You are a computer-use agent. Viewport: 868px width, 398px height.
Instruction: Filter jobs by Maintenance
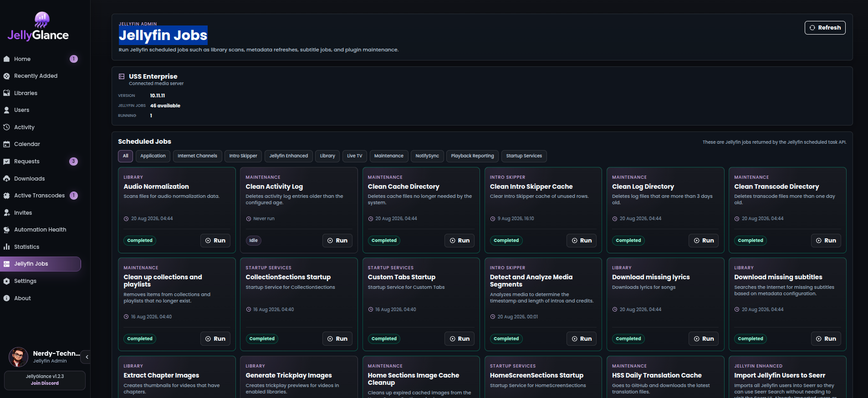389,156
